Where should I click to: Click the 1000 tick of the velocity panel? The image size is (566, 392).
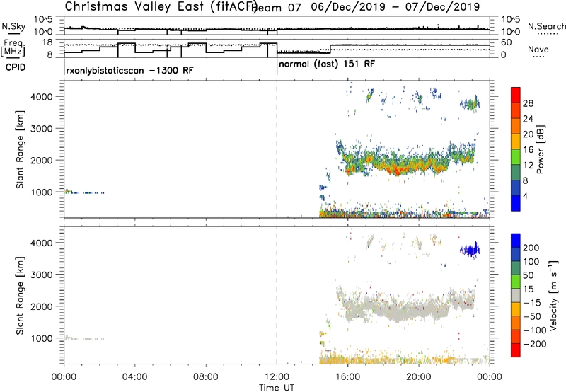point(41,338)
